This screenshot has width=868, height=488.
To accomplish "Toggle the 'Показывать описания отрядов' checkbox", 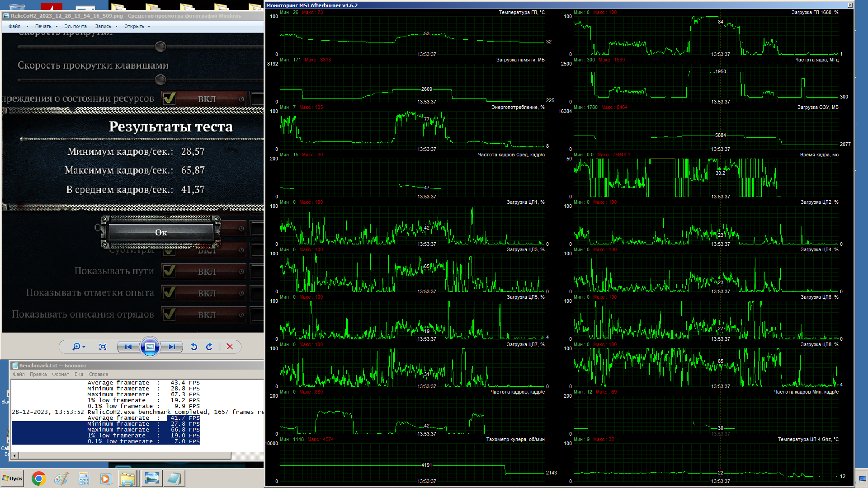I will tap(169, 314).
